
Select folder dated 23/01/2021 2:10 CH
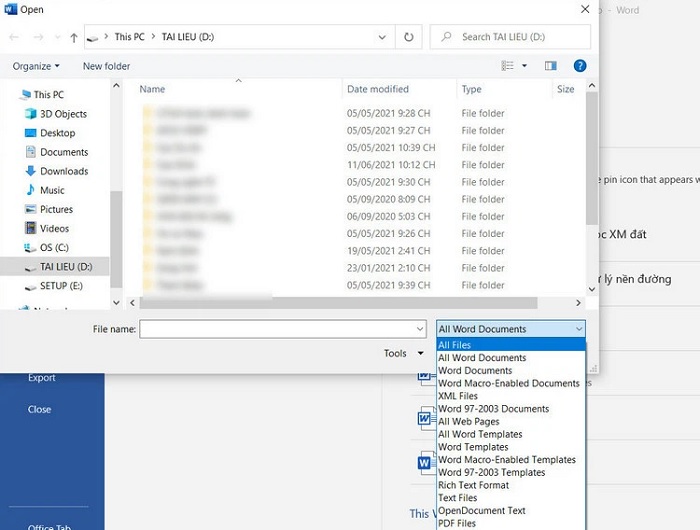pyautogui.click(x=323, y=268)
